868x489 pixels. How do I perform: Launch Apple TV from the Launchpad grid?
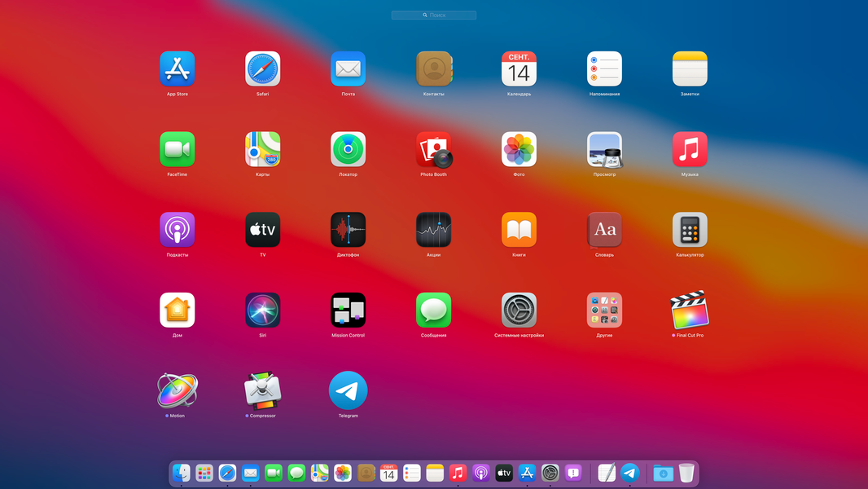pos(262,229)
